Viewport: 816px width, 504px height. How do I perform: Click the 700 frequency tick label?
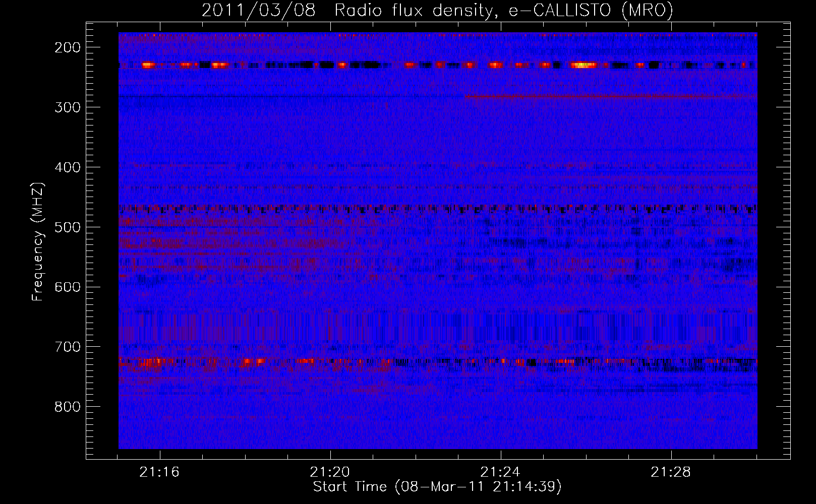(x=68, y=347)
